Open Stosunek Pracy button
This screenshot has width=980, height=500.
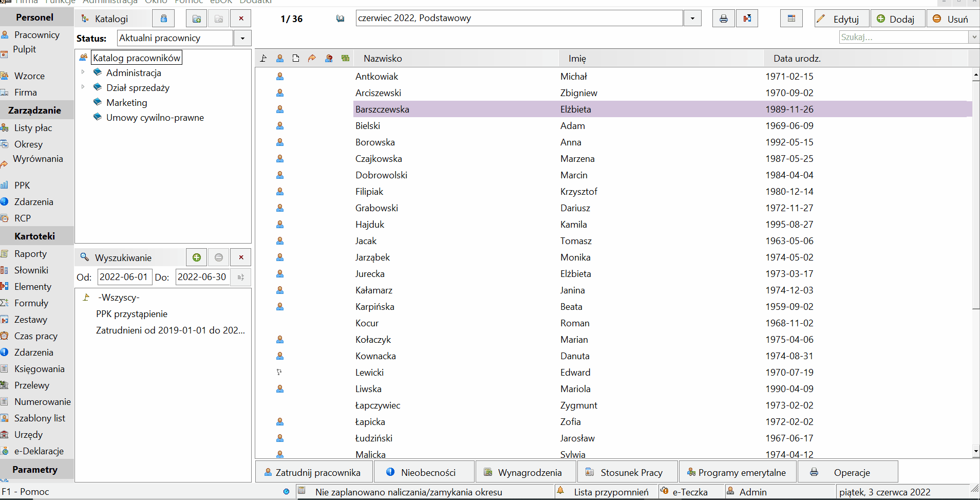tap(627, 472)
